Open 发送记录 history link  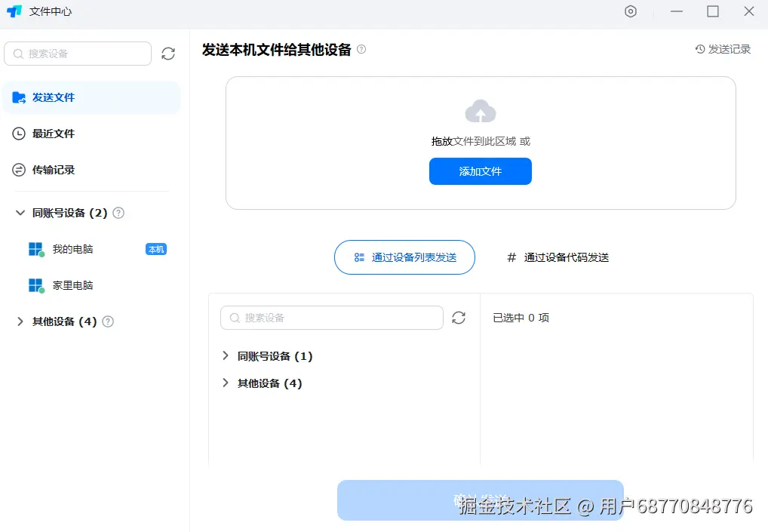pyautogui.click(x=723, y=49)
